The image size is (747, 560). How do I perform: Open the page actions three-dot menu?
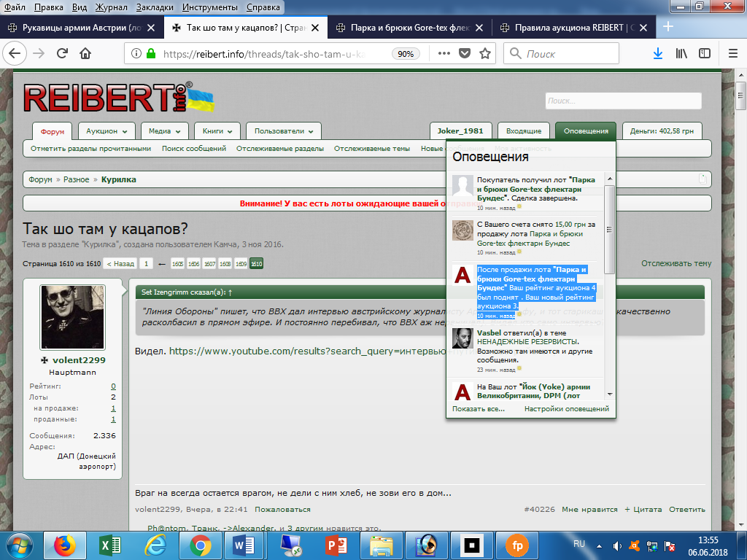tap(444, 54)
